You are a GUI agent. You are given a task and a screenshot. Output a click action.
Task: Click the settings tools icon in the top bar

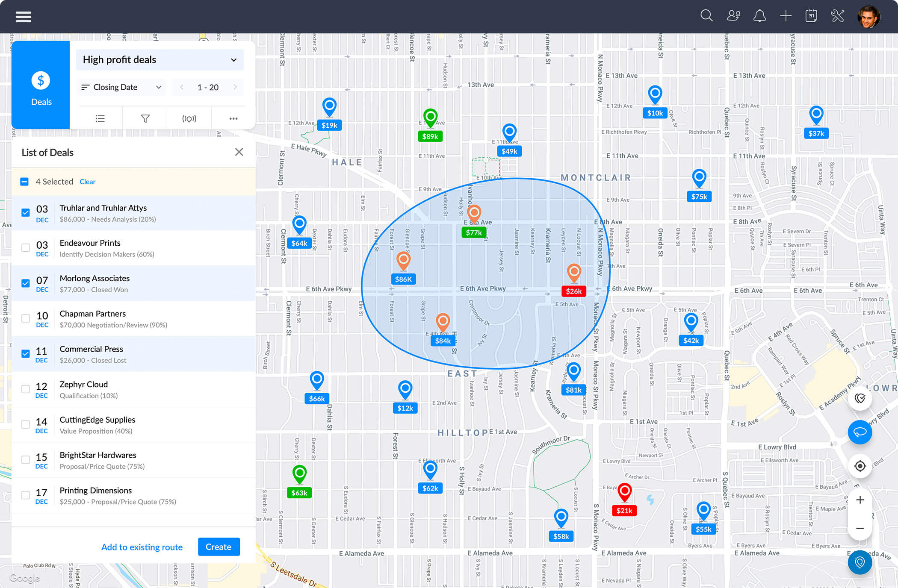coord(837,16)
